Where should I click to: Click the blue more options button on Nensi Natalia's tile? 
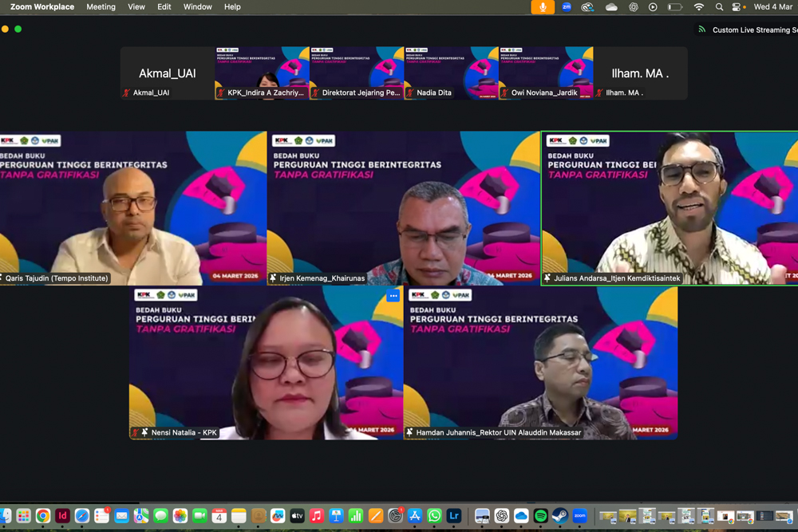(393, 296)
